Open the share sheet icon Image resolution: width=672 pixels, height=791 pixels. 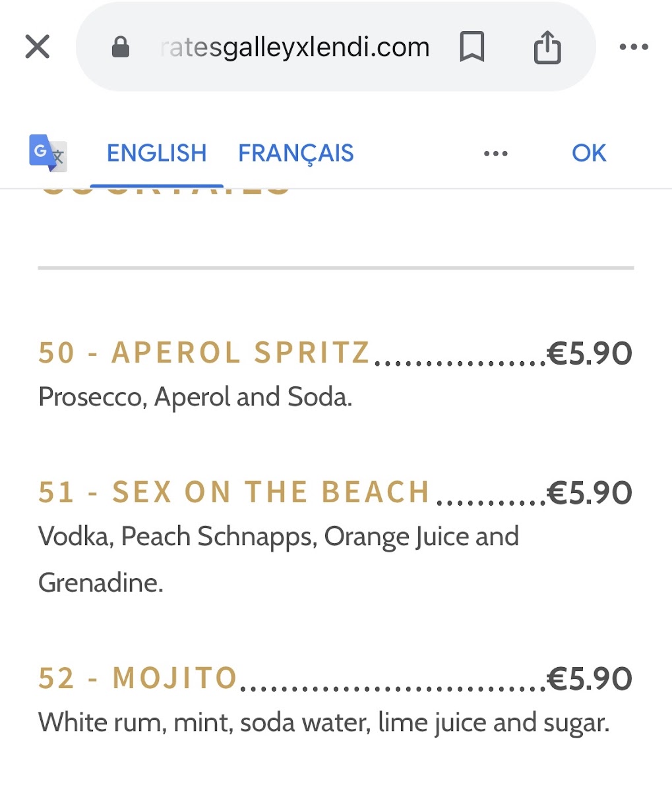(x=547, y=47)
